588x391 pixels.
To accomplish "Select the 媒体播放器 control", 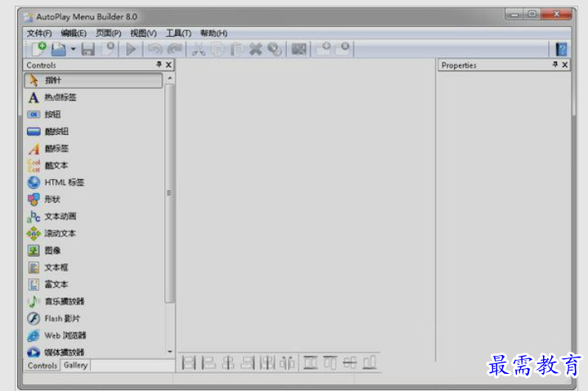I will point(93,352).
